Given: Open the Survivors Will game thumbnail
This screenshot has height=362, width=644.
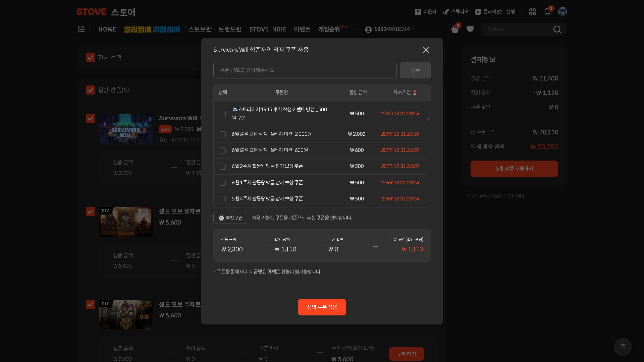Looking at the screenshot, I should 126,129.
